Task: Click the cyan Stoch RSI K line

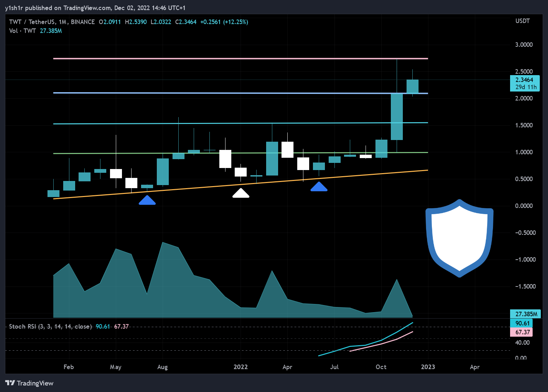Action: tap(366, 345)
